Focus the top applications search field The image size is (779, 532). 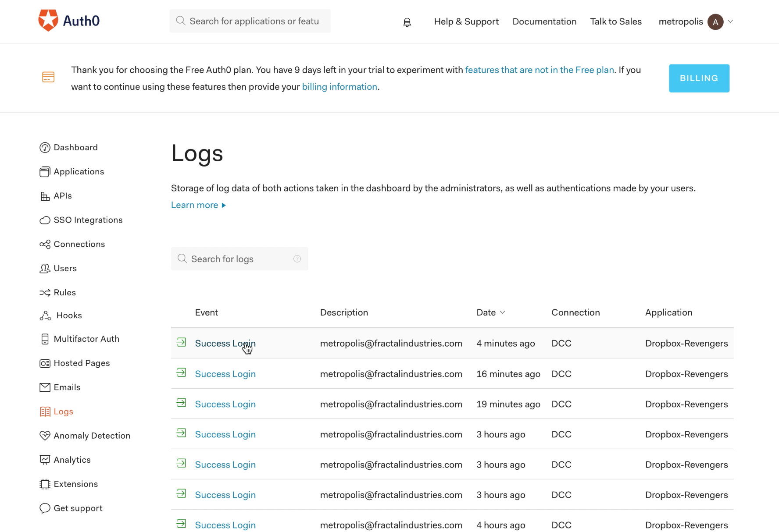coord(250,21)
